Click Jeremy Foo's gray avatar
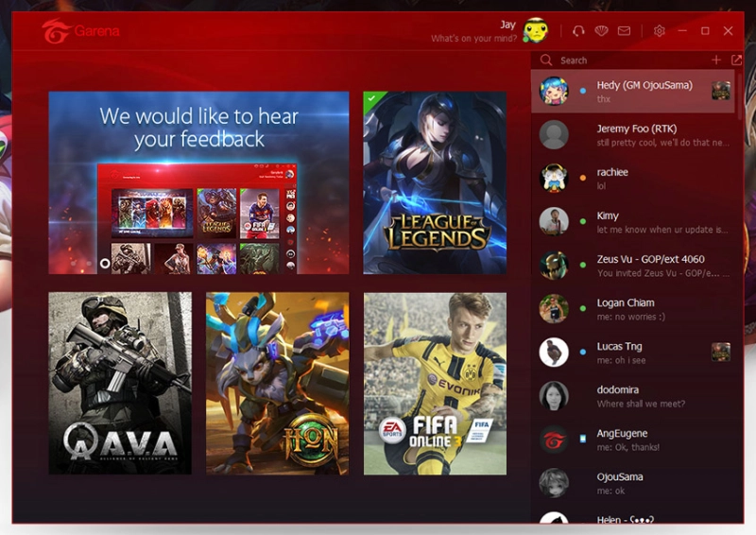 click(x=554, y=134)
